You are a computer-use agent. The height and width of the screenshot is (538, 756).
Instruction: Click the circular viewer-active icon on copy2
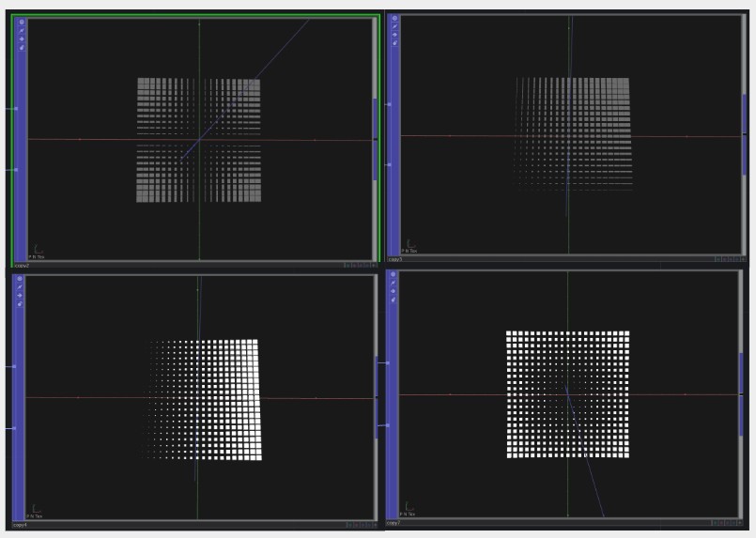22,22
